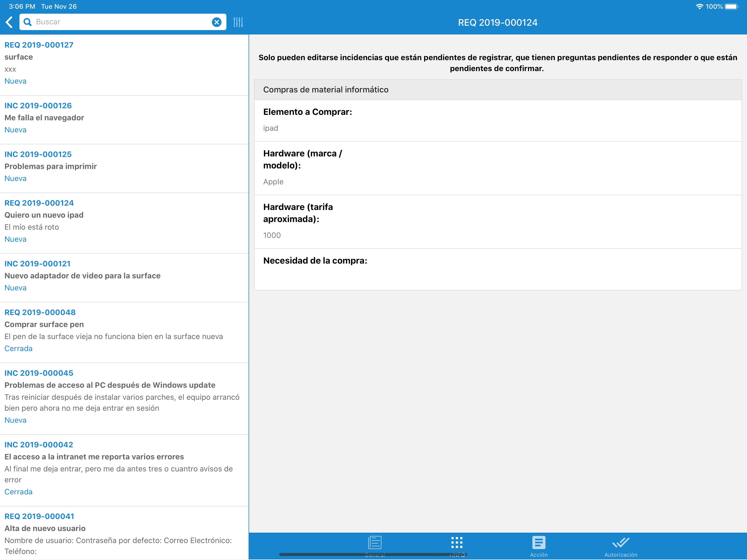Click 'Comprar surface pen' title
747x560 pixels.
click(44, 324)
